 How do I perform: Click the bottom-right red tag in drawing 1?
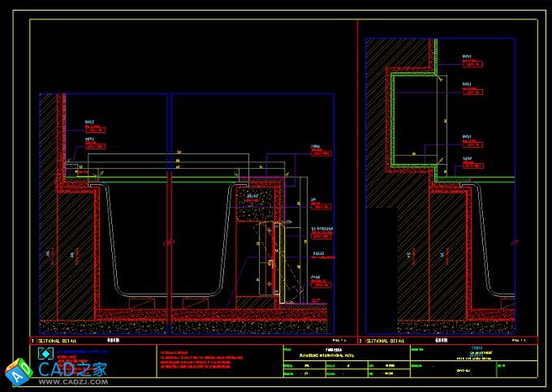tap(321, 284)
